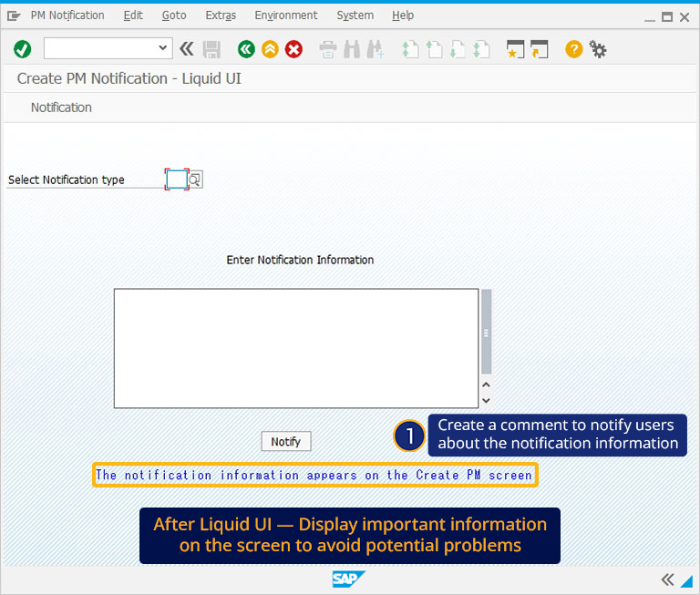This screenshot has width=700, height=595.
Task: Open the notification type search help icon
Action: pos(196,180)
